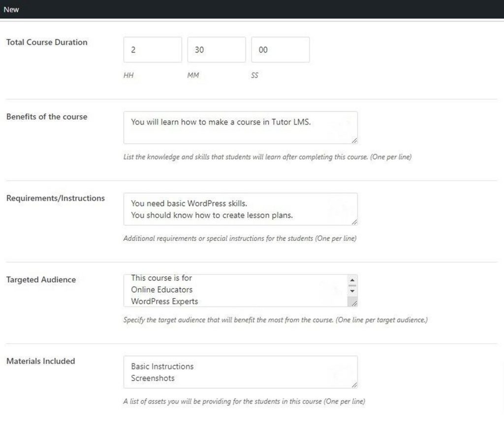Click inside the Benefits of the course textarea

[240, 127]
